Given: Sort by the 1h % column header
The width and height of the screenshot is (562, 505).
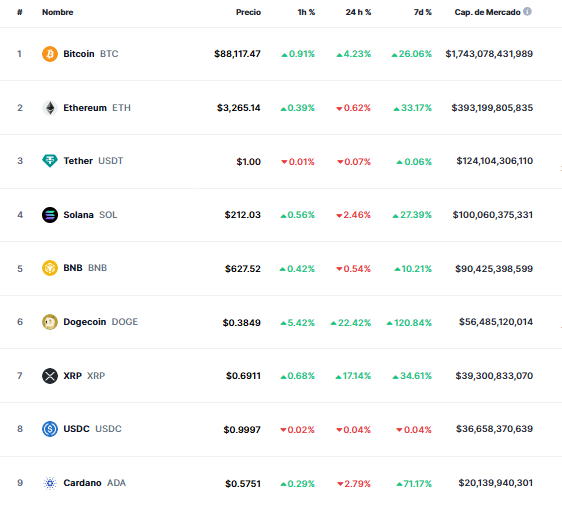Looking at the screenshot, I should click(x=306, y=12).
